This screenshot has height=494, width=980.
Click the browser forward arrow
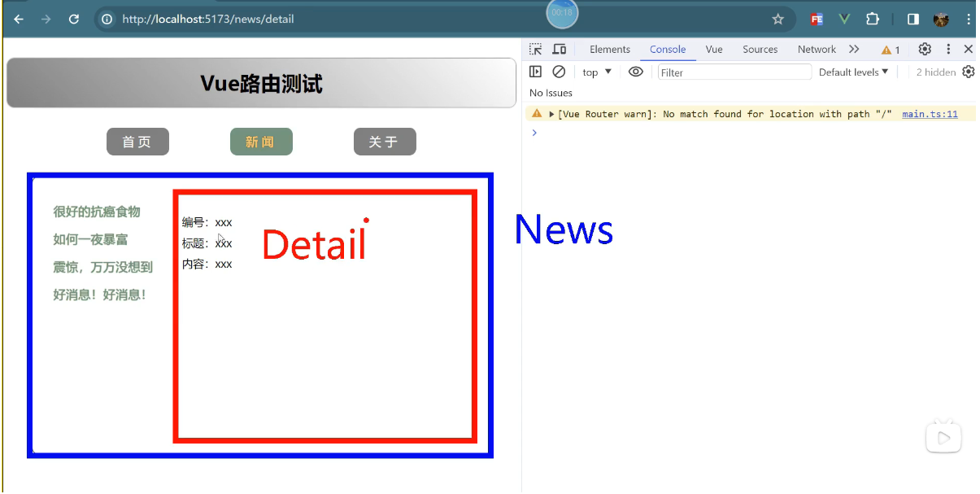click(46, 19)
